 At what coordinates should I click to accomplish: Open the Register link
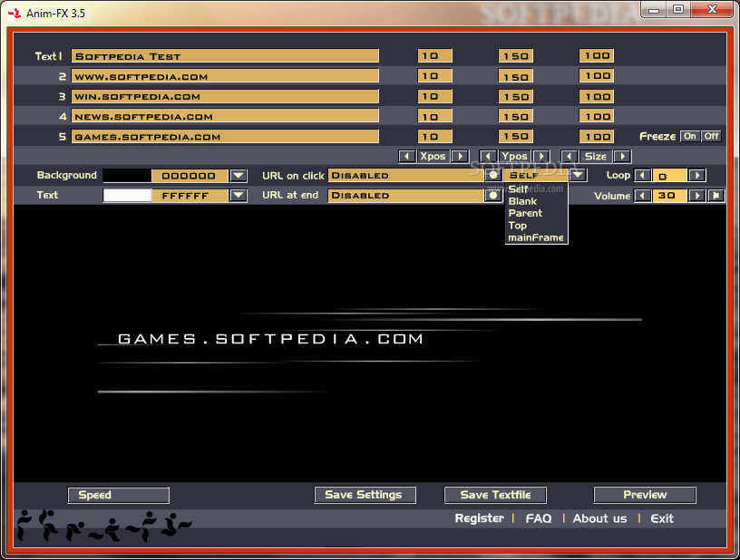pyautogui.click(x=480, y=518)
